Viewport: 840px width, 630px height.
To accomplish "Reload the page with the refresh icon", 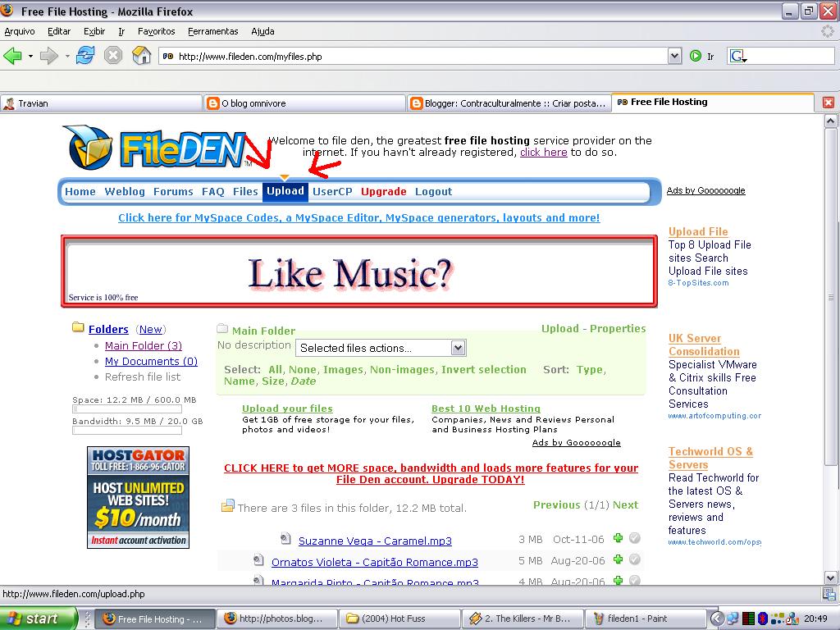I will 85,55.
